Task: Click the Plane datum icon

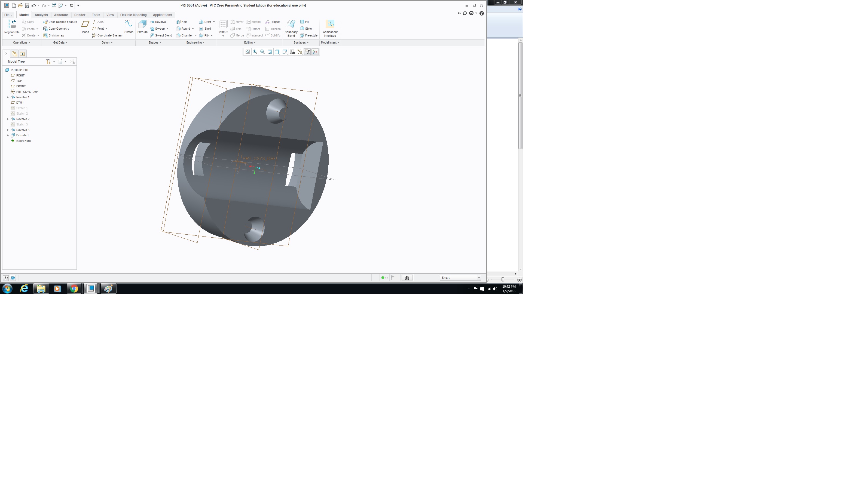Action: 85,27
